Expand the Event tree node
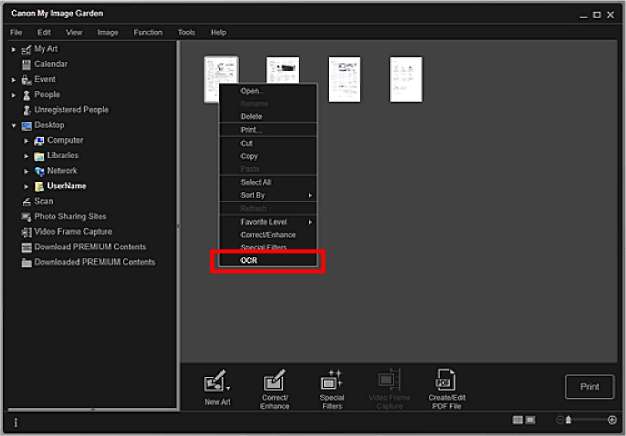This screenshot has height=436, width=626. point(14,79)
